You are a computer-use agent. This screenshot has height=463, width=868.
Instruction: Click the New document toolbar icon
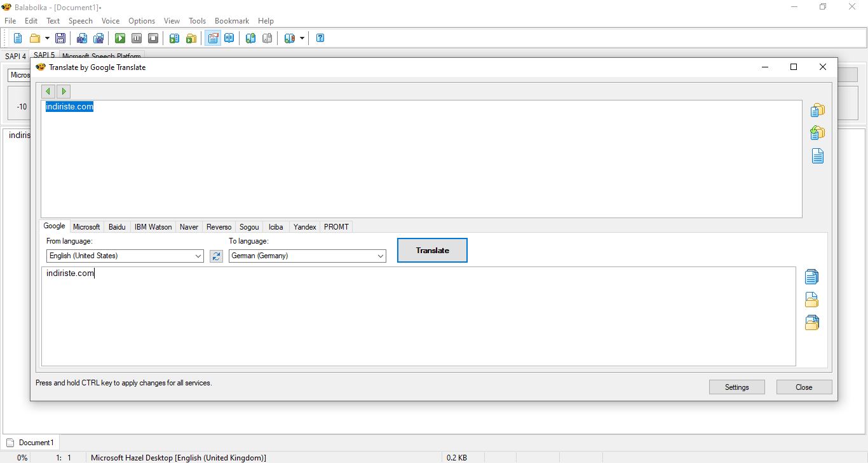click(x=18, y=38)
